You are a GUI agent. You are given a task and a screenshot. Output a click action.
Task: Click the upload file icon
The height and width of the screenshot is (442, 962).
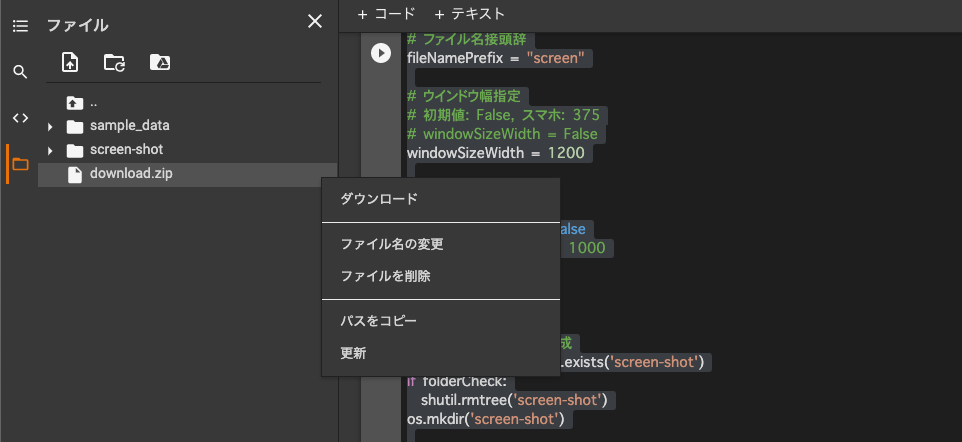70,62
